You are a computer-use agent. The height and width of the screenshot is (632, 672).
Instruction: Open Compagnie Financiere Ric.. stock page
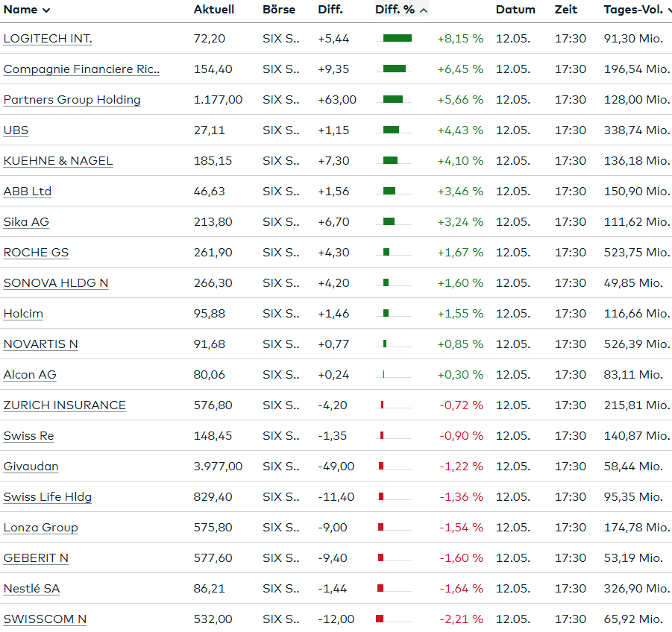pyautogui.click(x=81, y=69)
